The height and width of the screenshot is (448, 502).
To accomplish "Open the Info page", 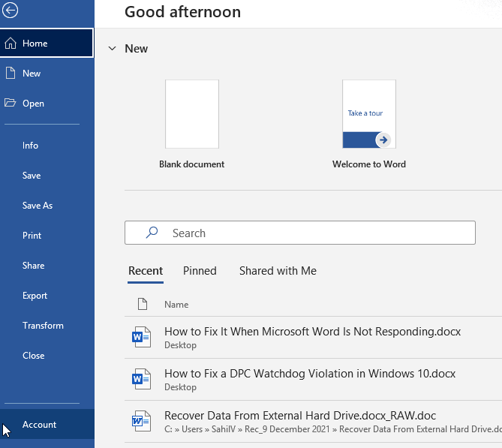I will pos(47,146).
